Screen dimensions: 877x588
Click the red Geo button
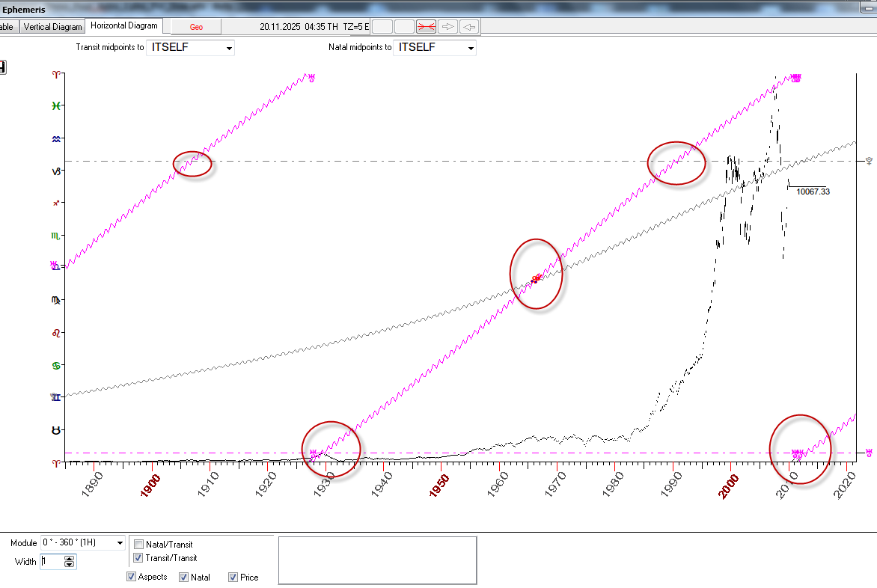click(x=196, y=27)
